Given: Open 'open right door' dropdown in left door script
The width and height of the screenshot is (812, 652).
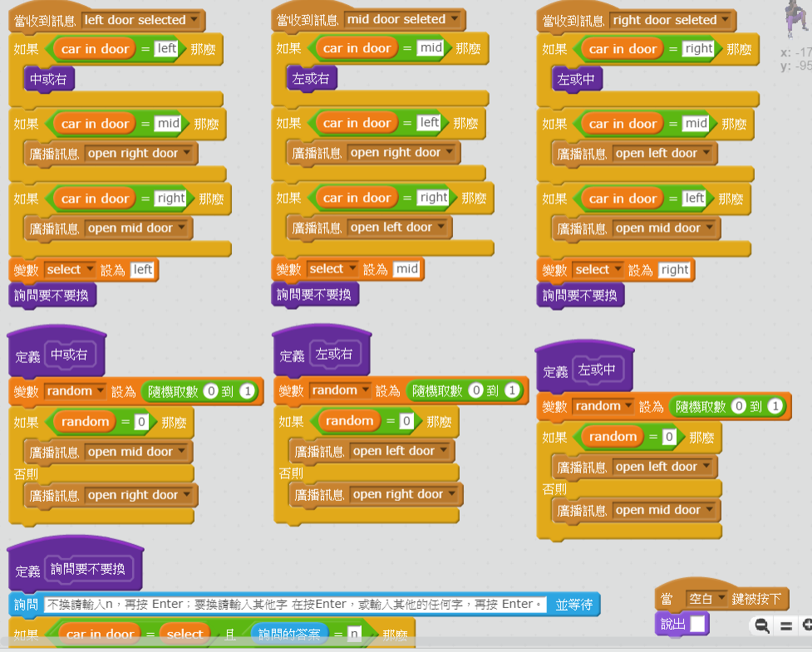Looking at the screenshot, I should pos(186,153).
